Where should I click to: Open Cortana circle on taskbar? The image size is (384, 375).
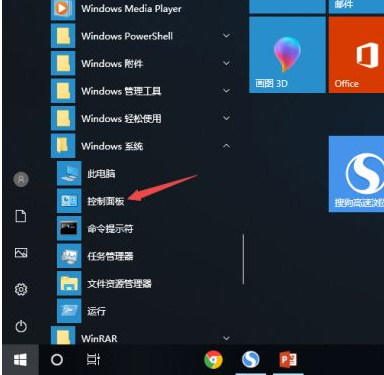(x=57, y=360)
